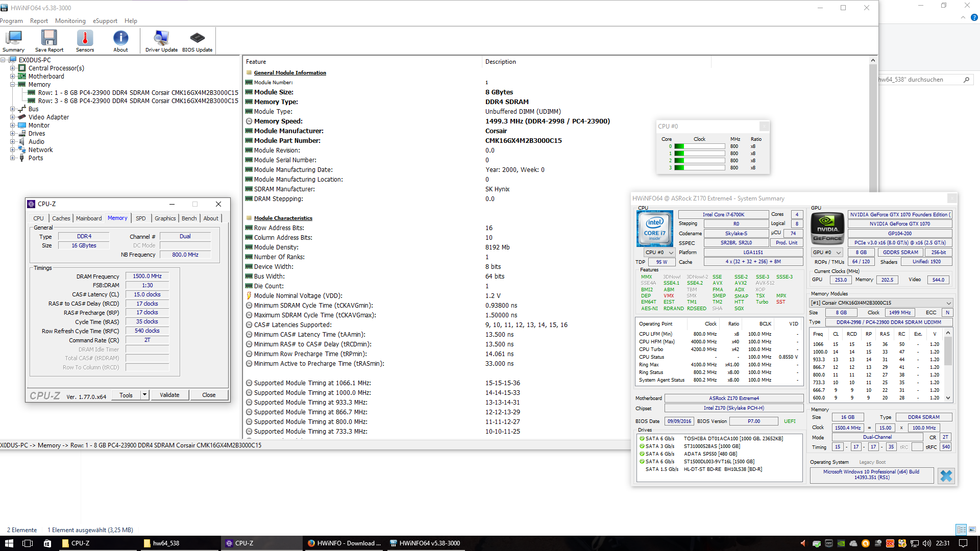Click the About info icon in the toolbar
Image resolution: width=980 pixels, height=551 pixels.
pyautogui.click(x=120, y=41)
